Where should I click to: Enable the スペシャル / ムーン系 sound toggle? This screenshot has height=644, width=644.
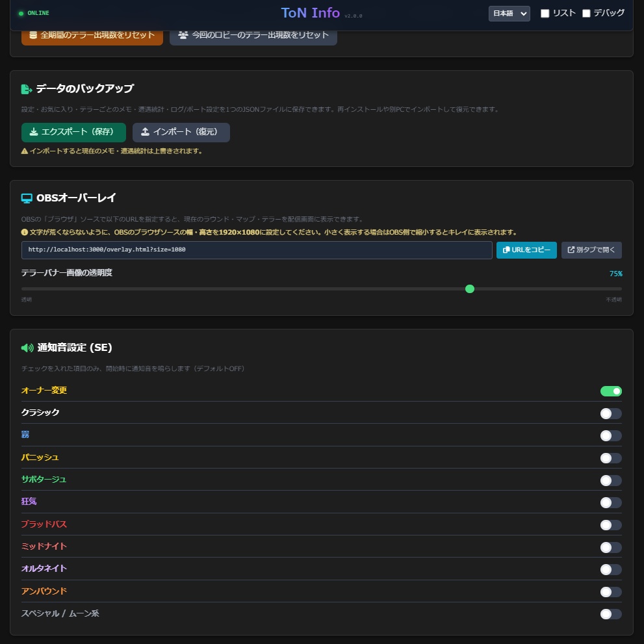click(611, 614)
